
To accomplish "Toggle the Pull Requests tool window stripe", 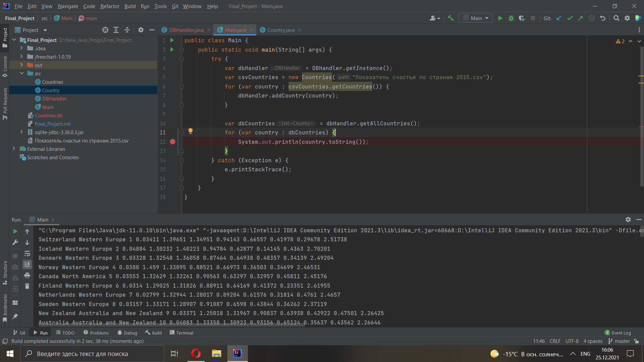I will coord(5,104).
